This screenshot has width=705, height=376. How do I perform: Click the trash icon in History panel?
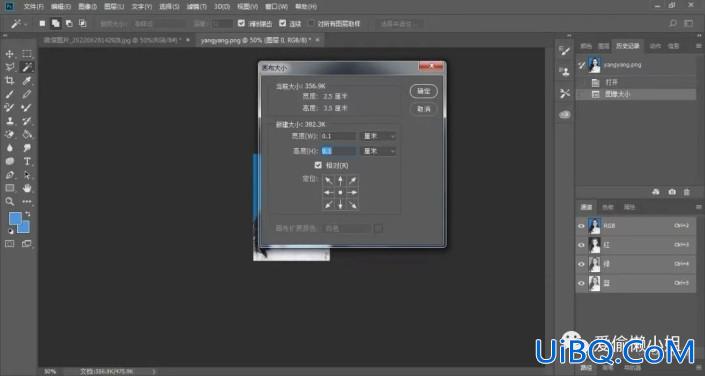pos(687,192)
